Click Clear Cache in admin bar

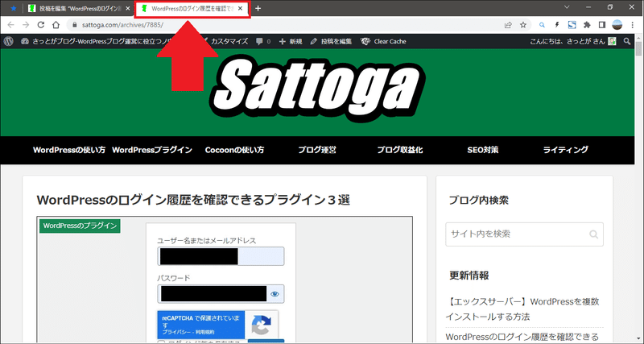pyautogui.click(x=383, y=41)
